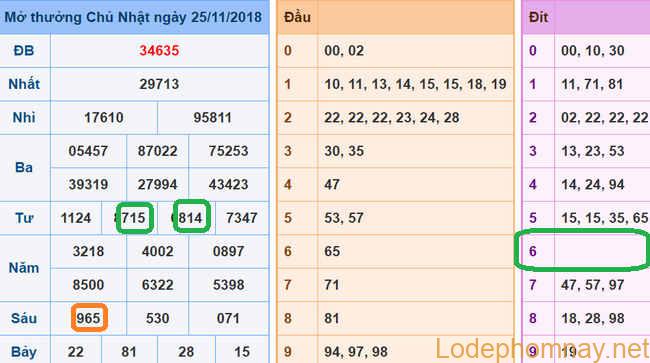
Task: Click the Đít column header
Action: point(538,17)
